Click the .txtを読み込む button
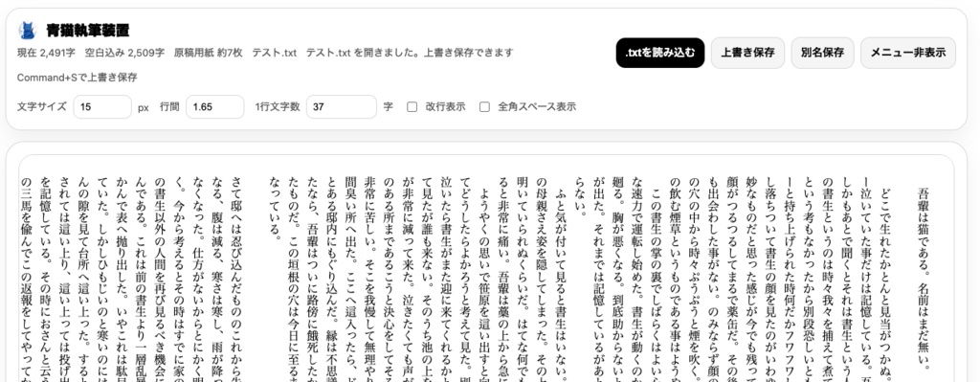The image size is (980, 382). click(660, 53)
